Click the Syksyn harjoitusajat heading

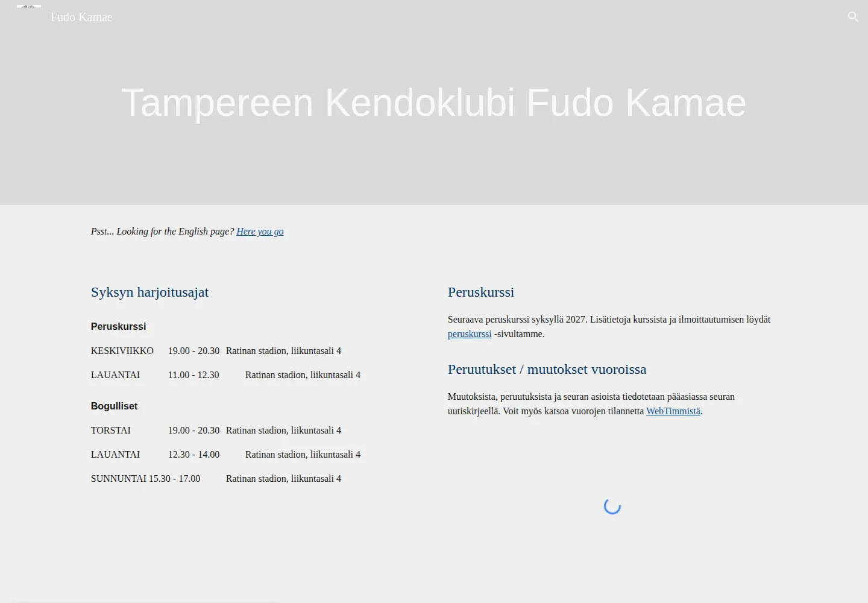(149, 292)
